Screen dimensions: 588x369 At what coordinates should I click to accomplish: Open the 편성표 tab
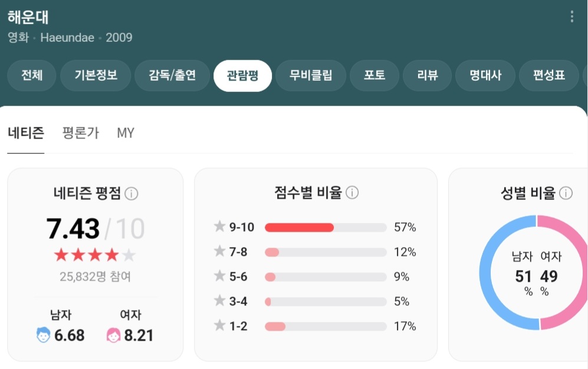pos(548,75)
